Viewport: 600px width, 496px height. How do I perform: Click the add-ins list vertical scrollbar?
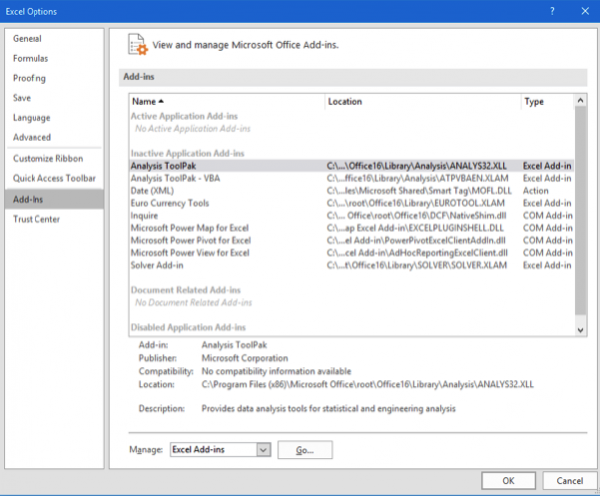click(580, 210)
